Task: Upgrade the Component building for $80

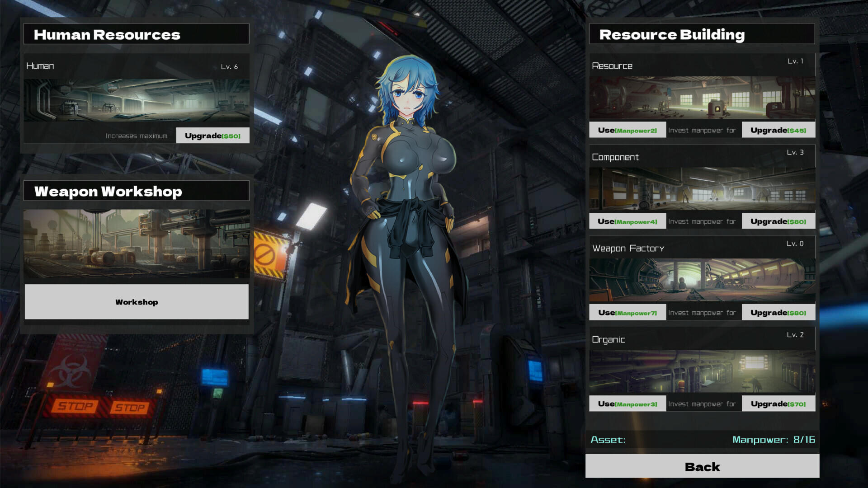Action: click(x=778, y=221)
